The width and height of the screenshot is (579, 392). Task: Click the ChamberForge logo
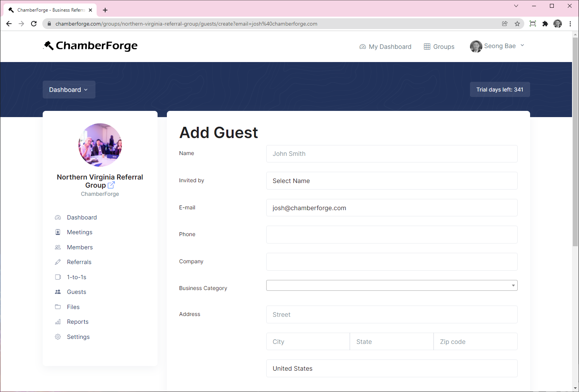90,46
